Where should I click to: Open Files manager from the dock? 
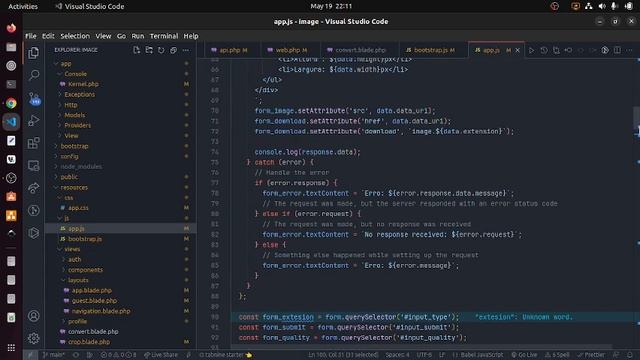(11, 47)
